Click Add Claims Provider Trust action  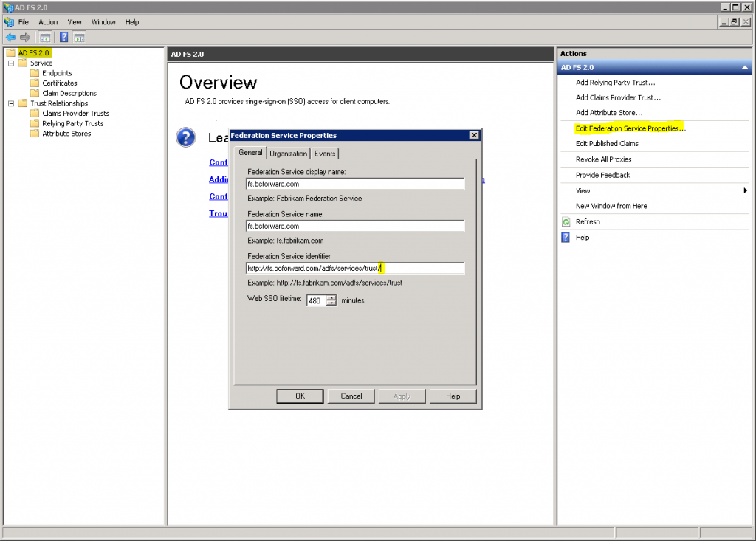[618, 97]
